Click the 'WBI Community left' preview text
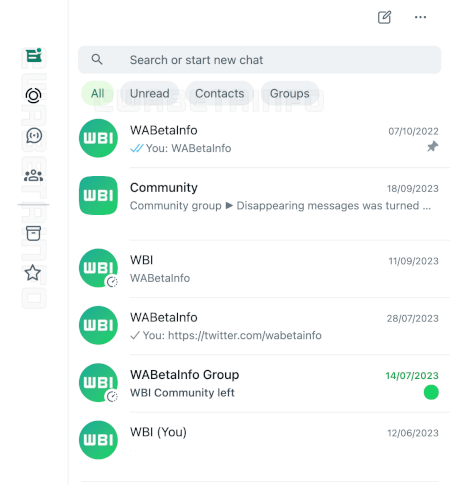Image resolution: width=450 pixels, height=485 pixels. 182,393
